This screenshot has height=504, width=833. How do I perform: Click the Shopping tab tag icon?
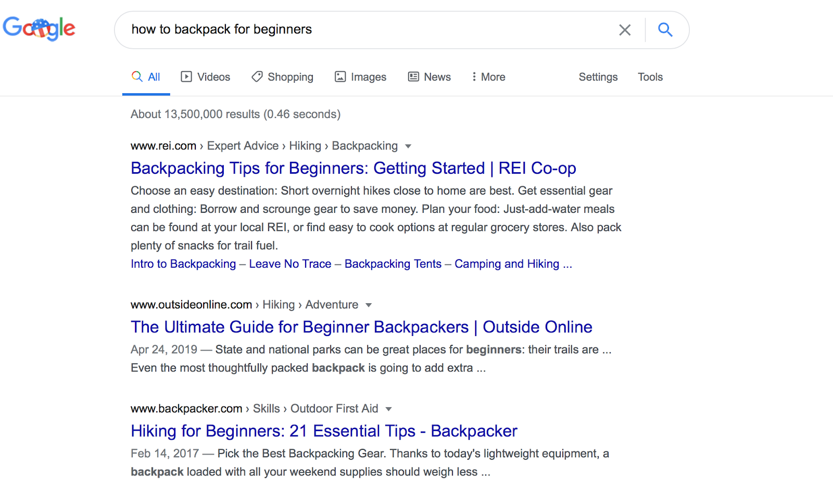tap(257, 77)
